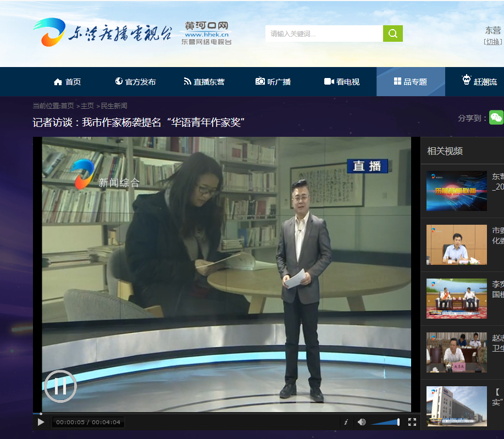Click the grid icon beside 品专题
The width and height of the screenshot is (504, 439).
(x=397, y=81)
